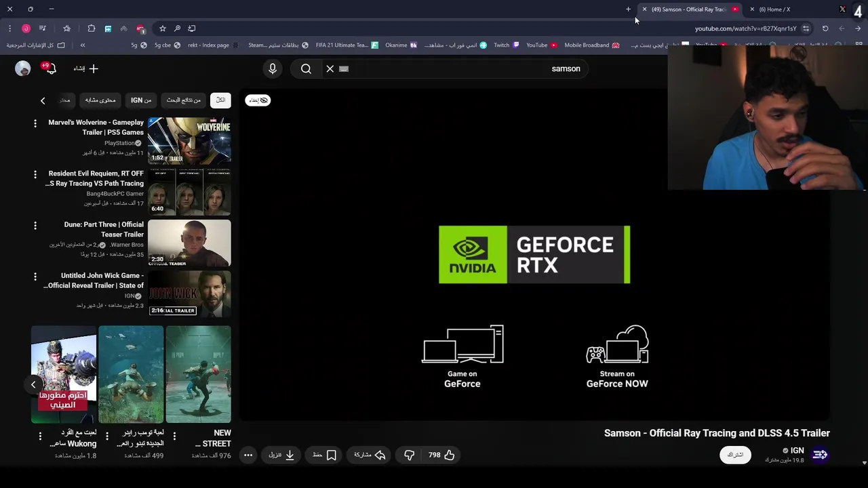The width and height of the screenshot is (868, 488).
Task: Save video using bookmark button
Action: [324, 455]
